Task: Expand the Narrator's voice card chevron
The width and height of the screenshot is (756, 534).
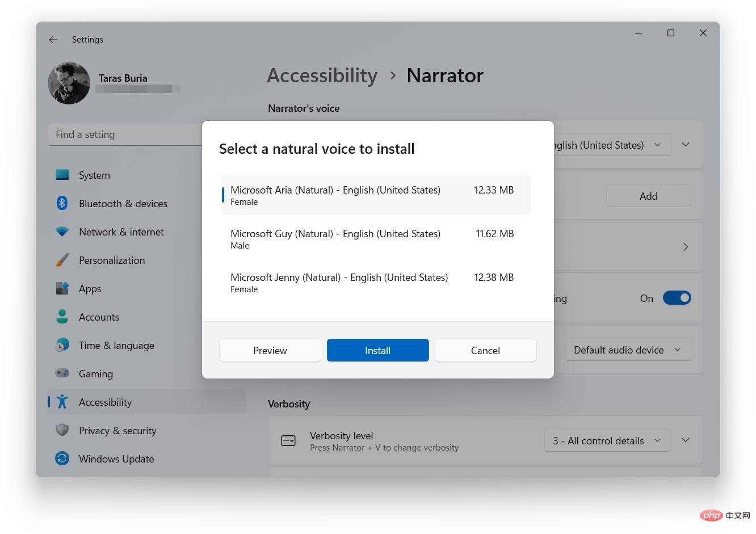Action: (x=686, y=145)
